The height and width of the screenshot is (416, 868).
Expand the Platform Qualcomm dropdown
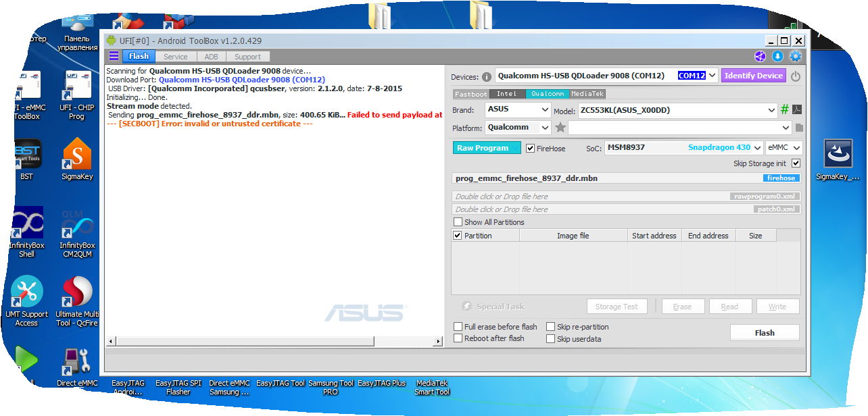tap(546, 127)
